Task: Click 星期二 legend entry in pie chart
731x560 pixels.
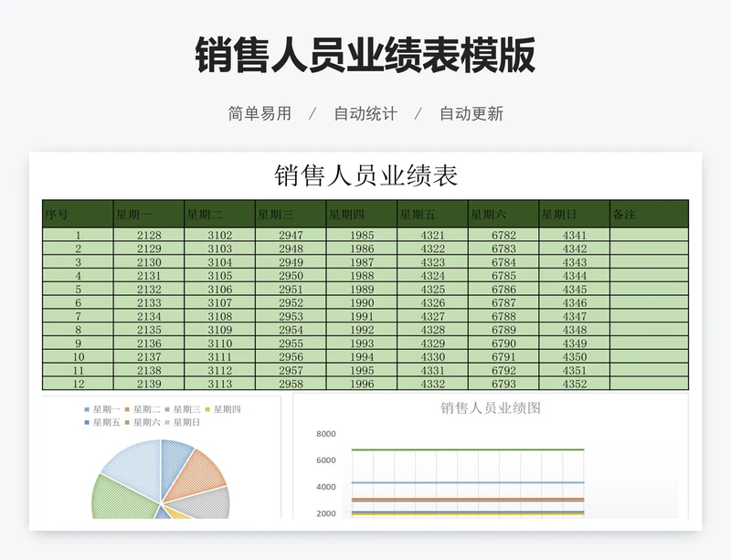Action: (143, 409)
